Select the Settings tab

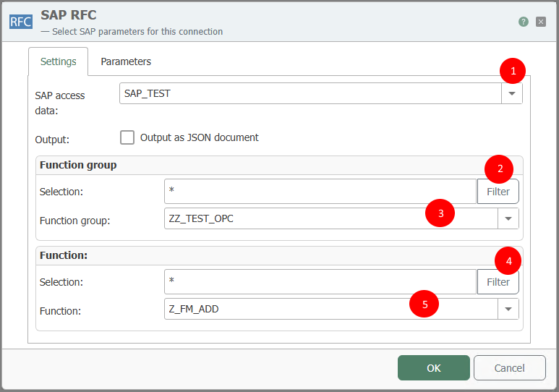(58, 61)
